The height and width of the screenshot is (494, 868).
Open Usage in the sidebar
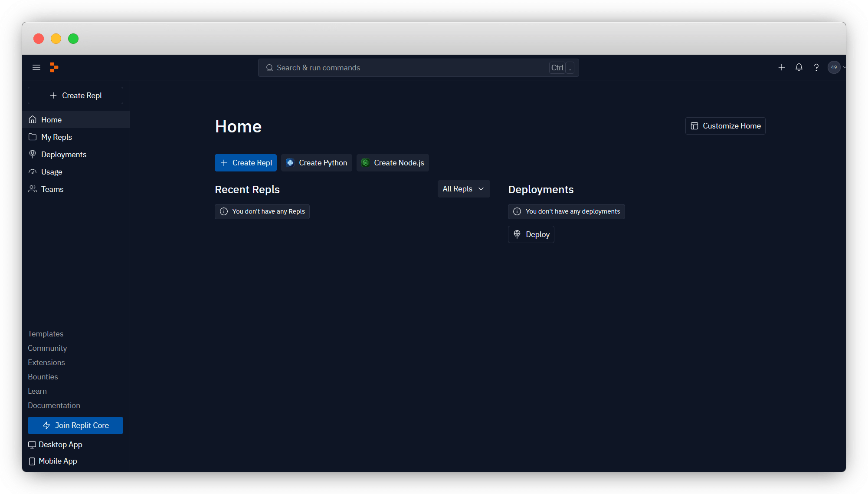pos(76,171)
